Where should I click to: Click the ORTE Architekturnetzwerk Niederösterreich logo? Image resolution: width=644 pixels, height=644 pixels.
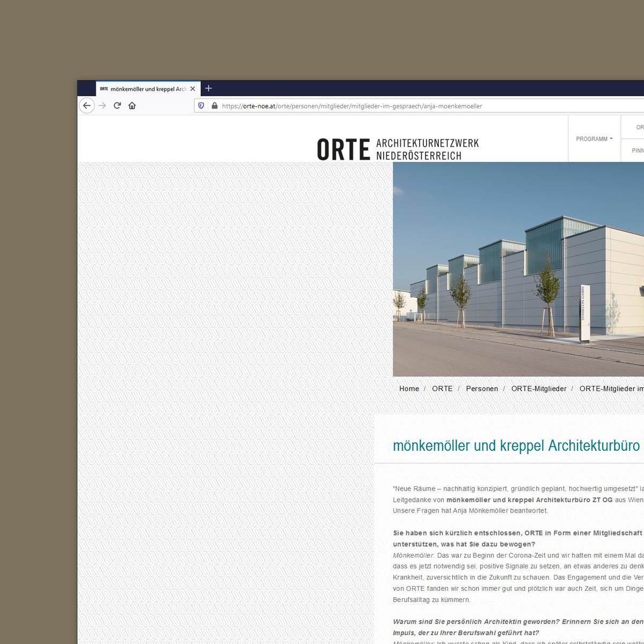pos(398,149)
